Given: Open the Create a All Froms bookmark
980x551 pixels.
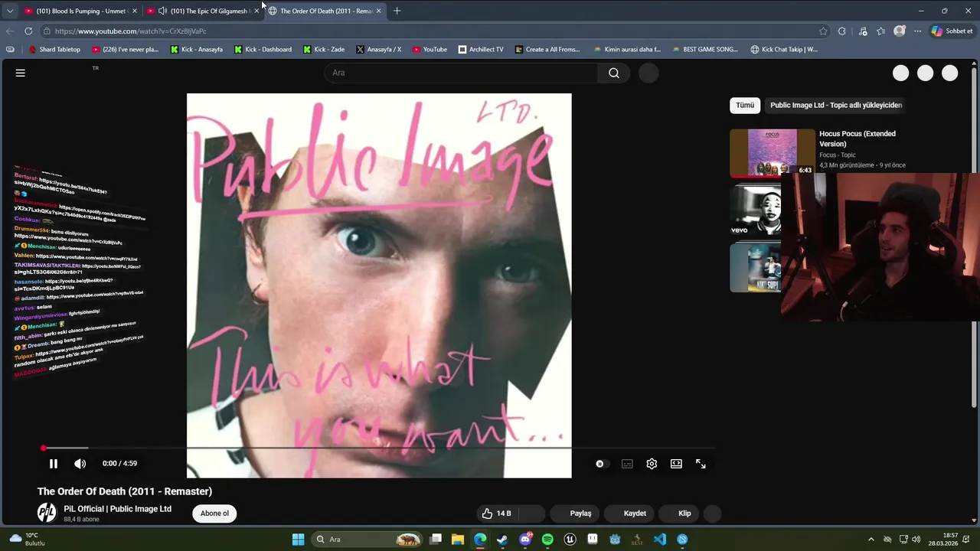Looking at the screenshot, I should 547,50.
